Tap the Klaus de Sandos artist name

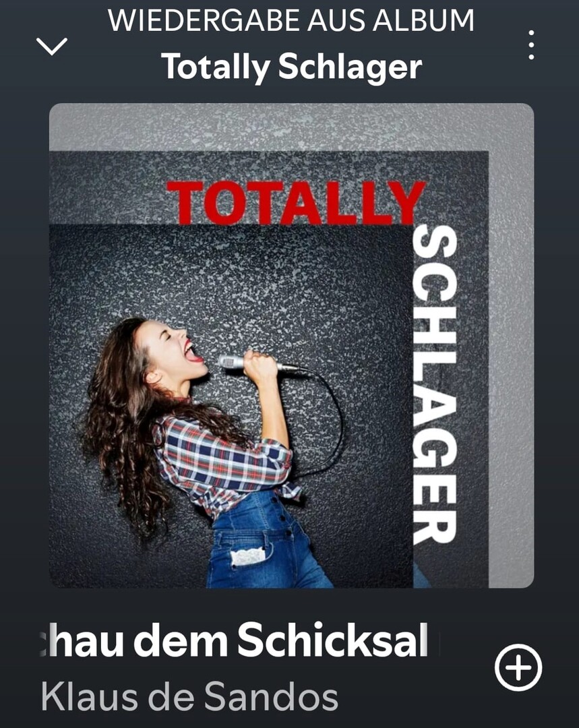(189, 697)
